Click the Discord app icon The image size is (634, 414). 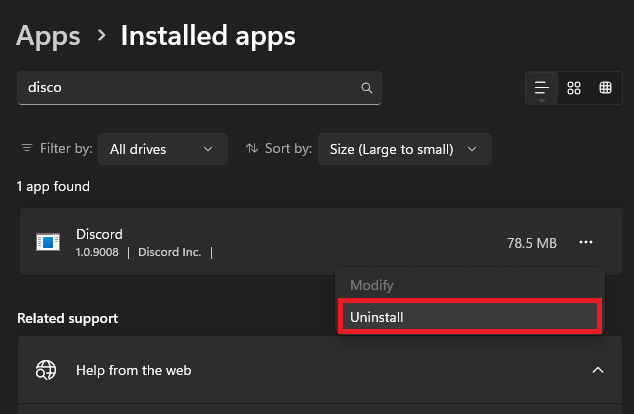tap(47, 242)
